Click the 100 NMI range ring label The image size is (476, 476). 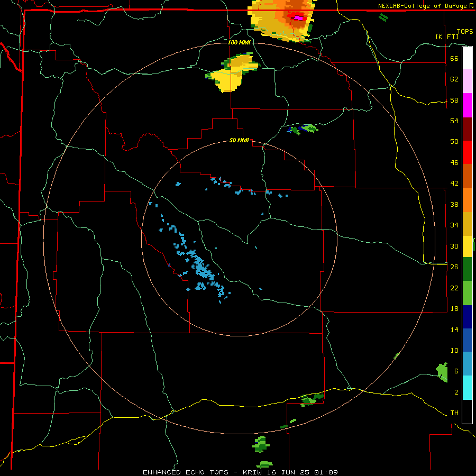click(239, 42)
